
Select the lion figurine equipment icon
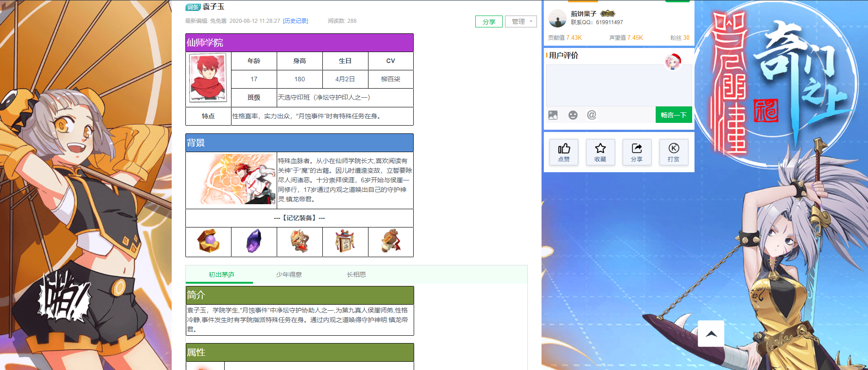(300, 241)
